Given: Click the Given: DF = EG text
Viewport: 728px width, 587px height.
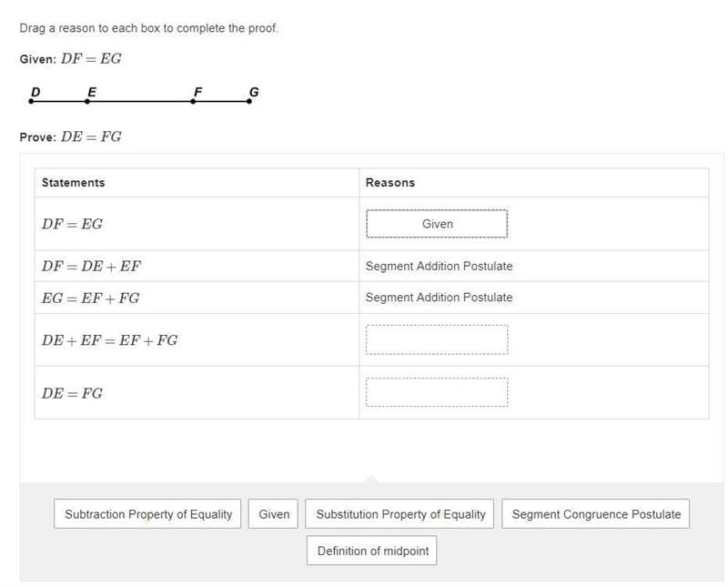Looking at the screenshot, I should (x=71, y=58).
